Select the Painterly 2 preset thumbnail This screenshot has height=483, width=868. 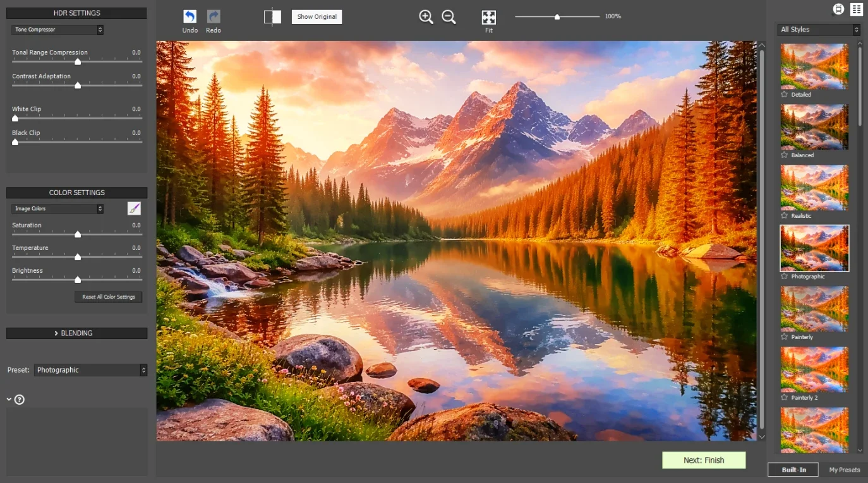814,369
